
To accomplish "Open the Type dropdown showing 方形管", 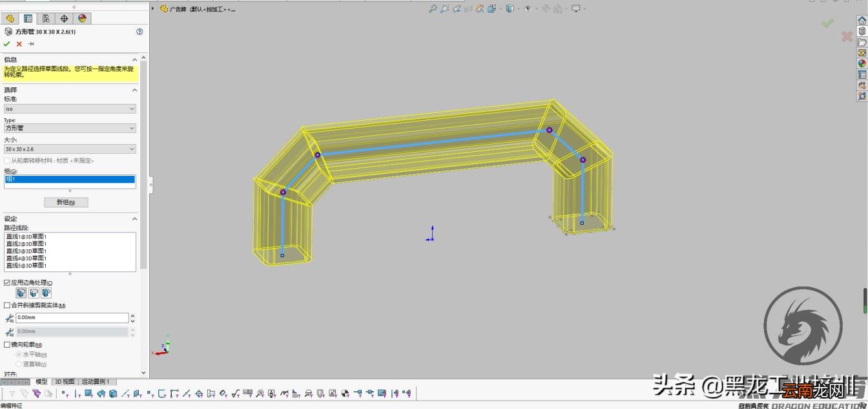I will (70, 128).
